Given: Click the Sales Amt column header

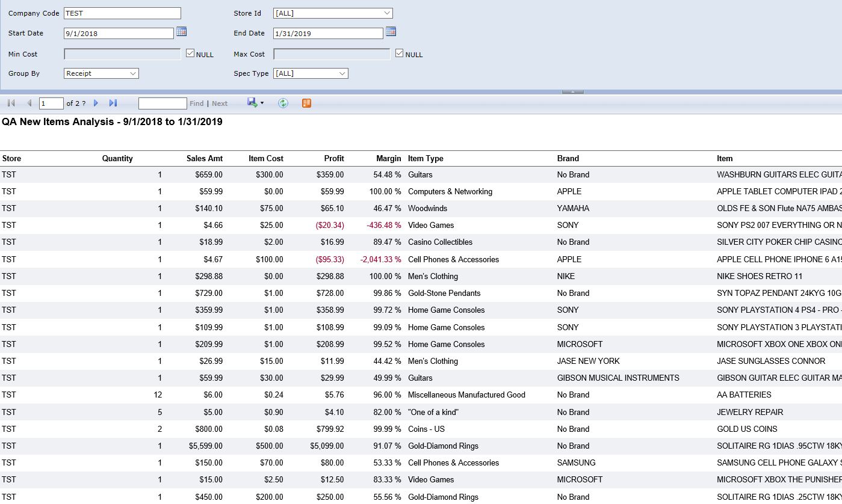Looking at the screenshot, I should click(205, 159).
